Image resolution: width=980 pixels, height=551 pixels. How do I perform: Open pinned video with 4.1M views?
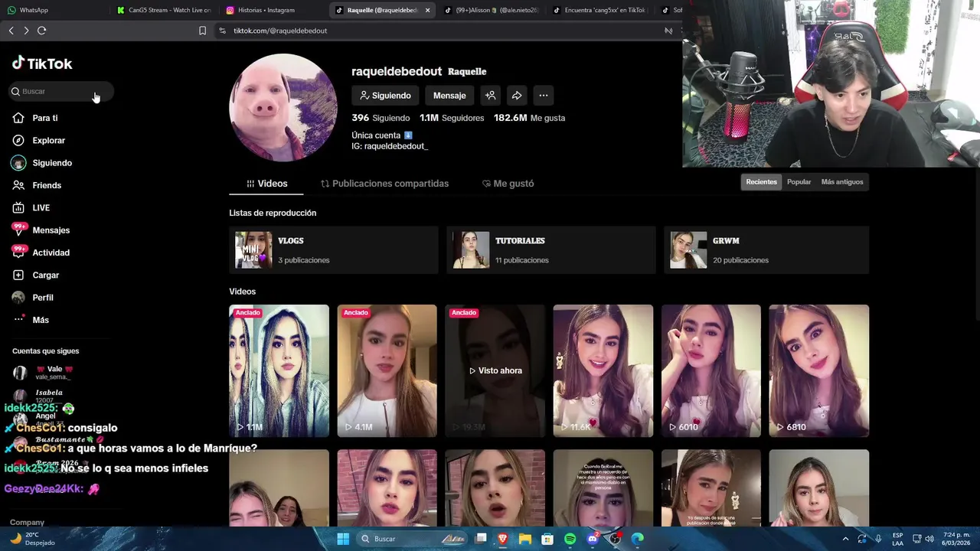coord(387,371)
